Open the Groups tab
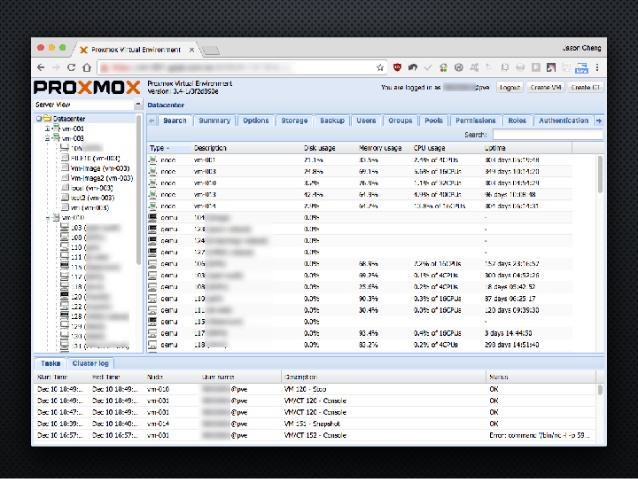 [x=400, y=120]
